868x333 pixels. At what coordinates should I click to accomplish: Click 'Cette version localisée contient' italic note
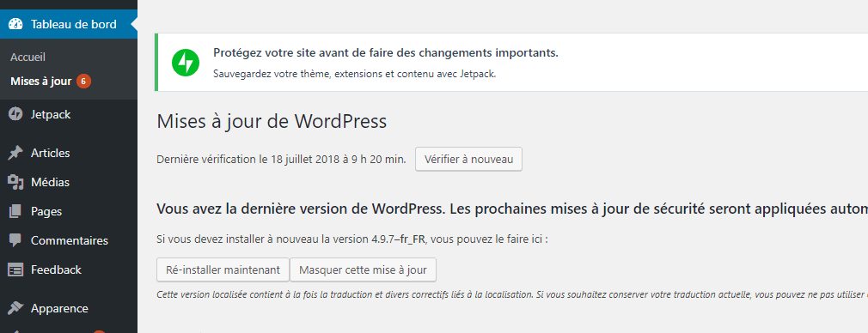512,295
